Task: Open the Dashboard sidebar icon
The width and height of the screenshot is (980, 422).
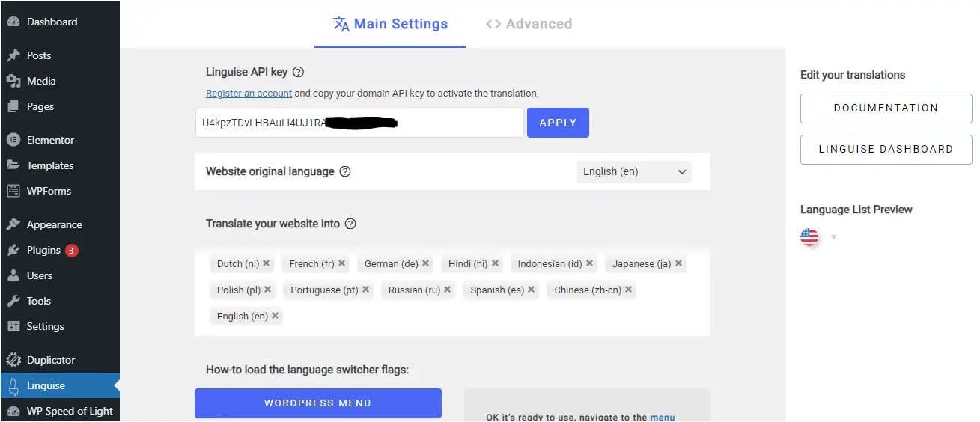Action: pos(13,22)
